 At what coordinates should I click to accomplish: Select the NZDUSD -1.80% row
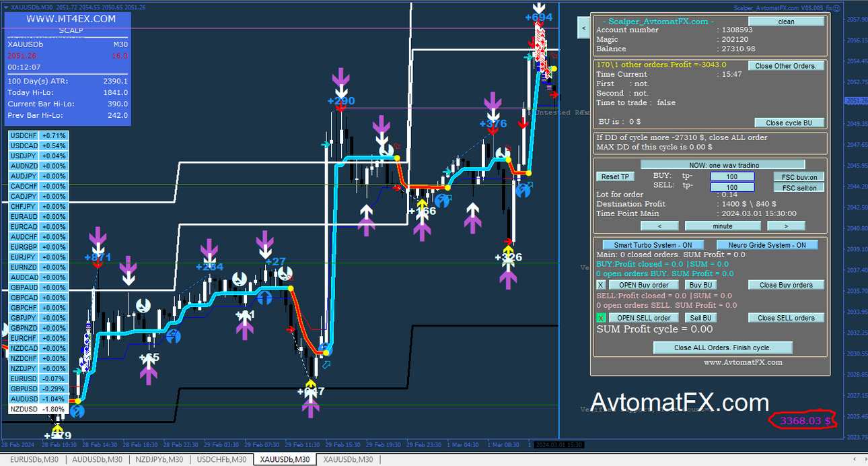pos(38,409)
